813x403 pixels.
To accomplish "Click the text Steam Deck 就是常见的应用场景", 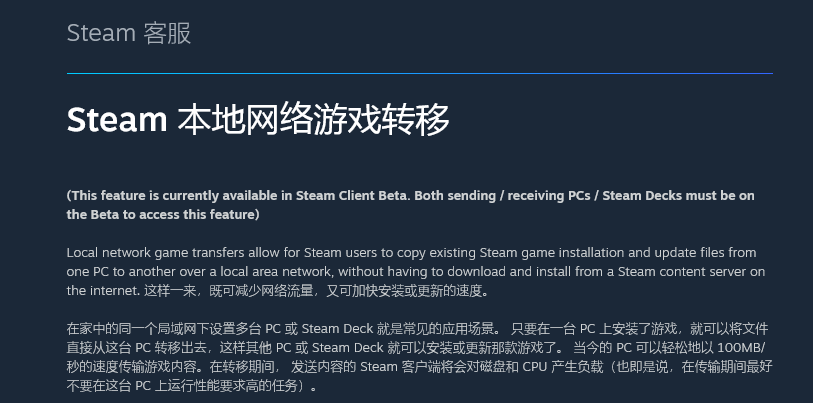I will pyautogui.click(x=399, y=329).
